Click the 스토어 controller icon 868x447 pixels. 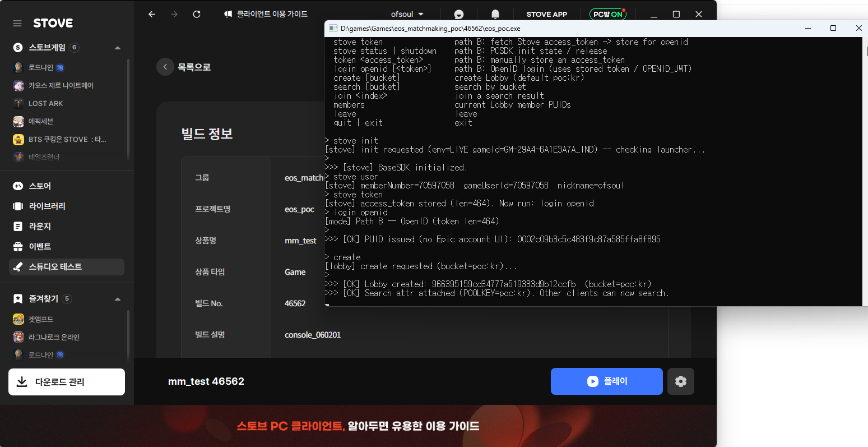point(18,186)
